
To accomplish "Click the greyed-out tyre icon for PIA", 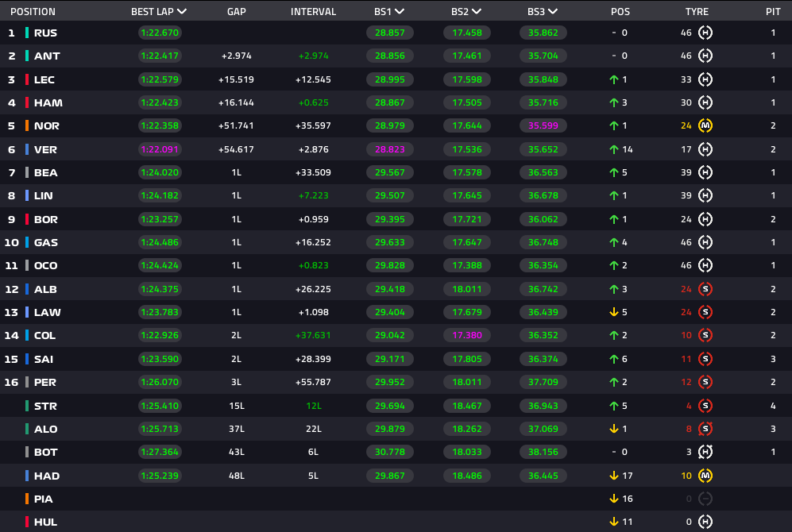I will pos(705,499).
